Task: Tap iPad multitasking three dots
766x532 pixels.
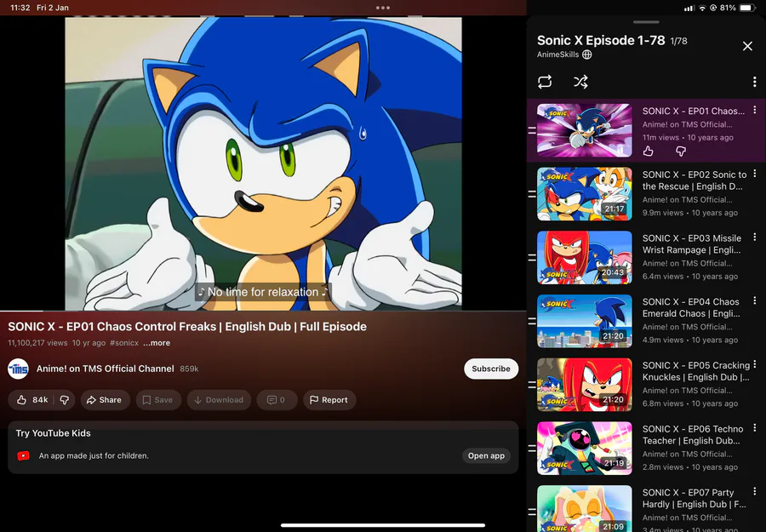Action: coord(383,8)
